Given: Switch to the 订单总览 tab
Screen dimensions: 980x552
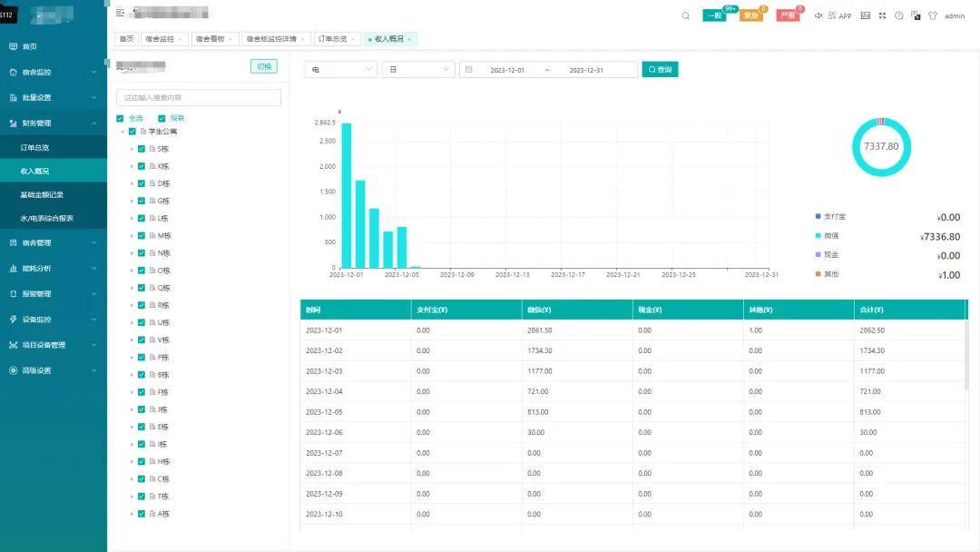Looking at the screenshot, I should point(337,39).
